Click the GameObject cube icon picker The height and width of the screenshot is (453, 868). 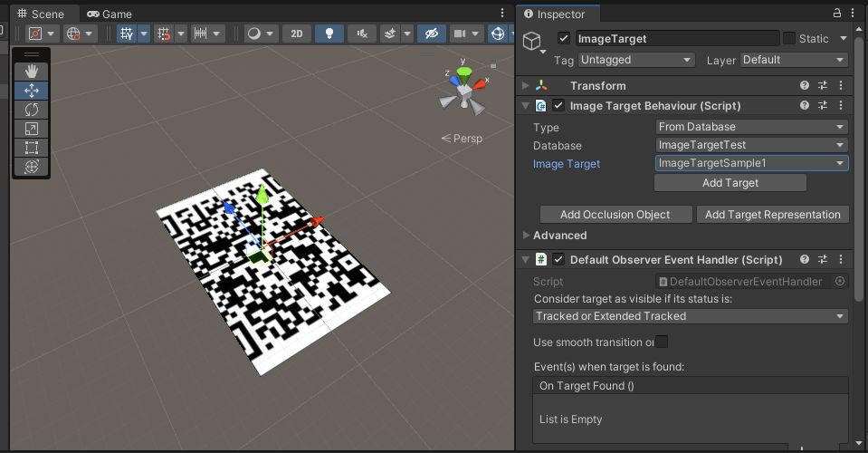click(x=532, y=42)
